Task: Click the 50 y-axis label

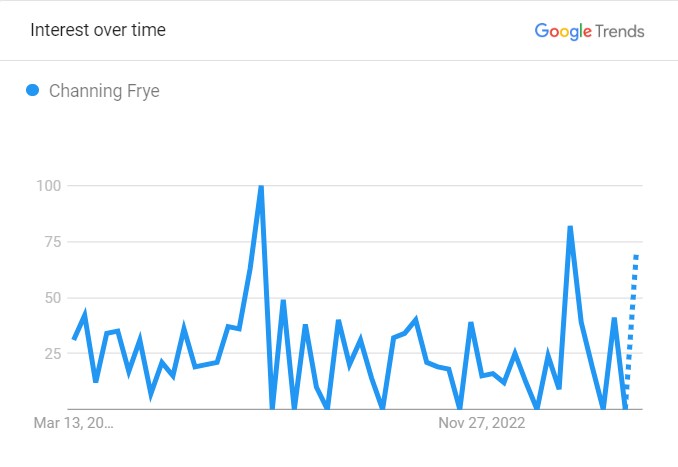Action: [53, 297]
